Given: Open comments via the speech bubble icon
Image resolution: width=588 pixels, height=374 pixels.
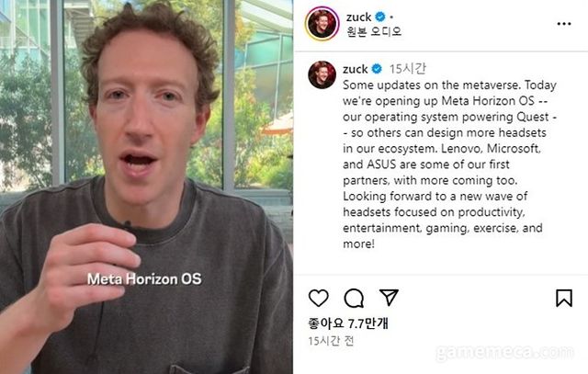Looking at the screenshot, I should click(354, 299).
